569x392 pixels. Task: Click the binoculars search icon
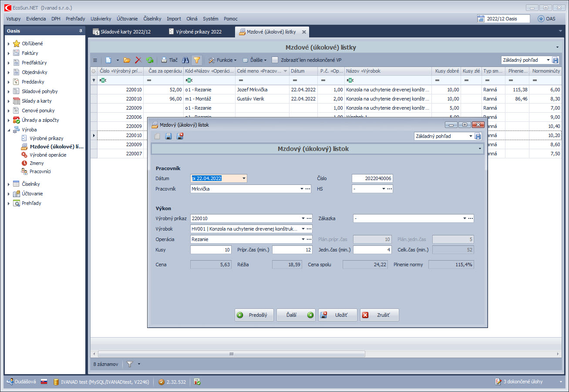click(x=185, y=60)
